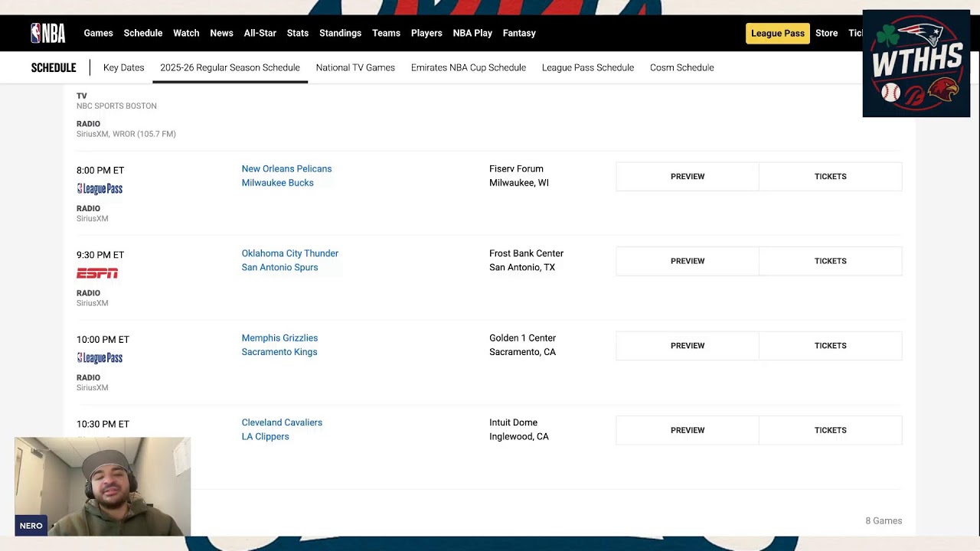Screen dimensions: 980x551
Task: Click the NBA logo home icon
Action: [47, 33]
